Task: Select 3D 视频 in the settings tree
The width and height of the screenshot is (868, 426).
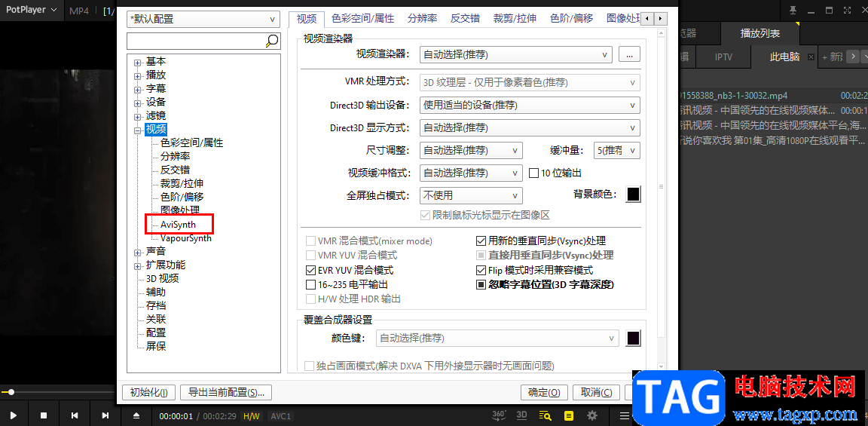Action: tap(162, 279)
